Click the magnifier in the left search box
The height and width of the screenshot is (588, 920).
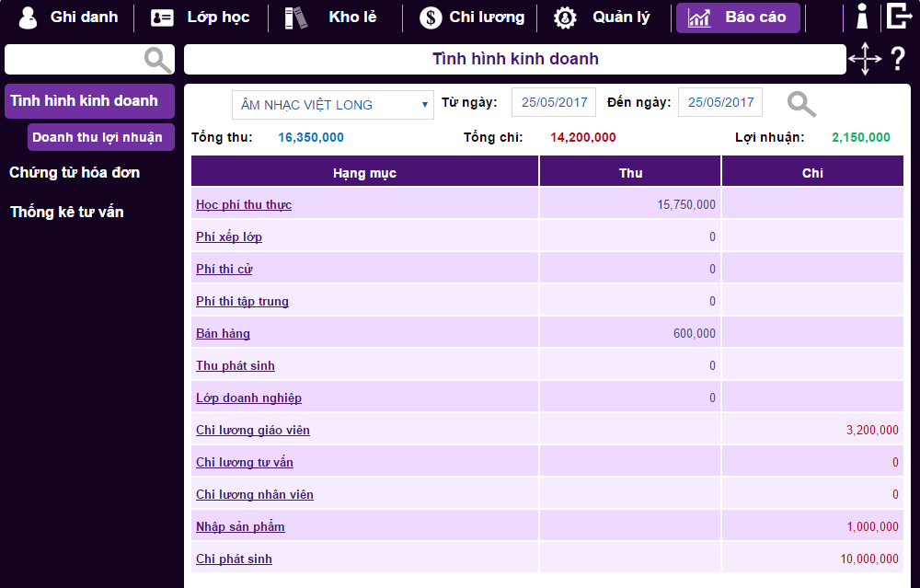click(x=158, y=60)
